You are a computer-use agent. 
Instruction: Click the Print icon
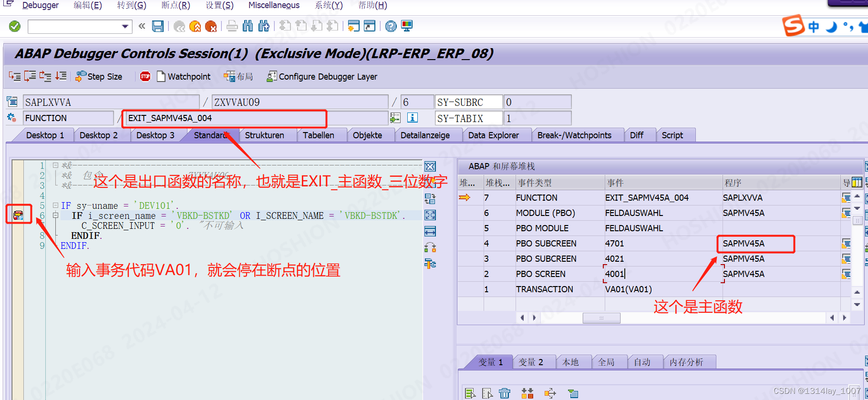(x=232, y=26)
